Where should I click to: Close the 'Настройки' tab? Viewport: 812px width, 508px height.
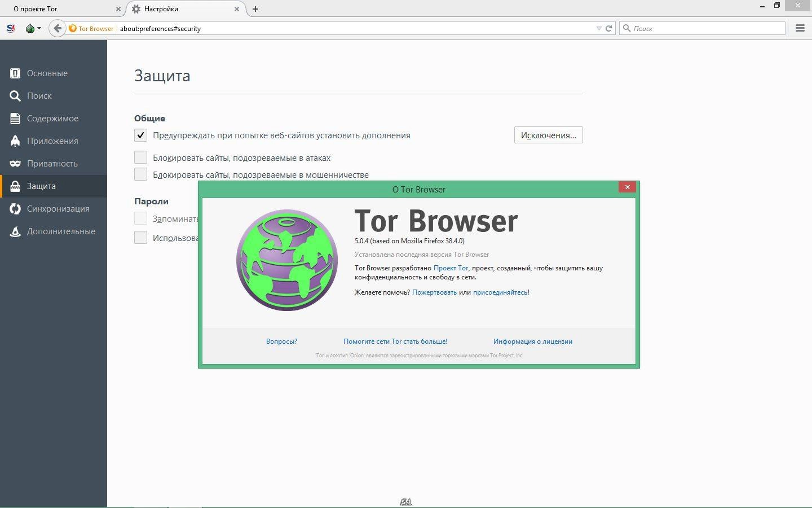tap(237, 9)
